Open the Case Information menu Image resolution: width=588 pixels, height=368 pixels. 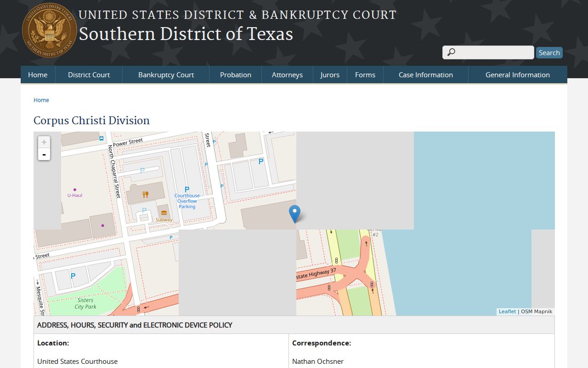tap(426, 75)
